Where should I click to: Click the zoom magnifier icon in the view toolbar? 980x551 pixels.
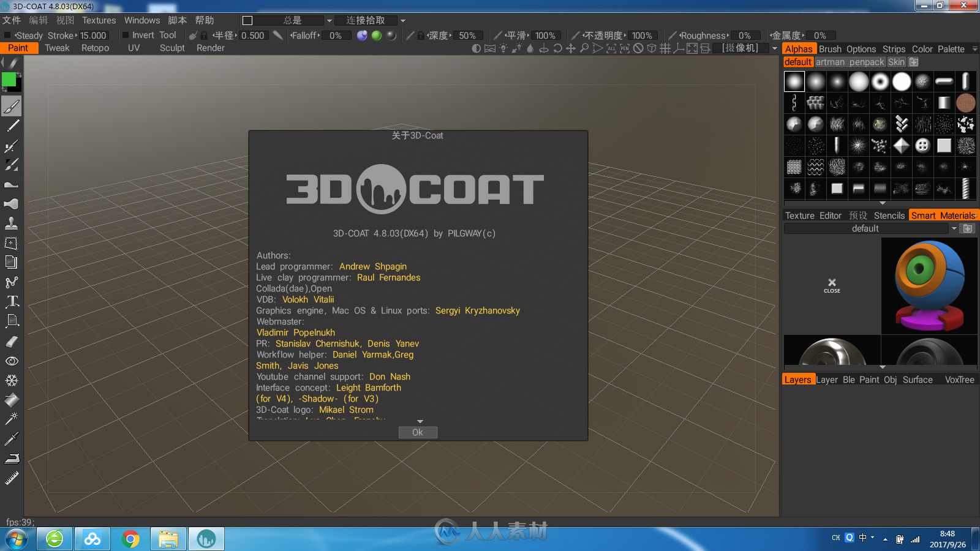point(584,48)
